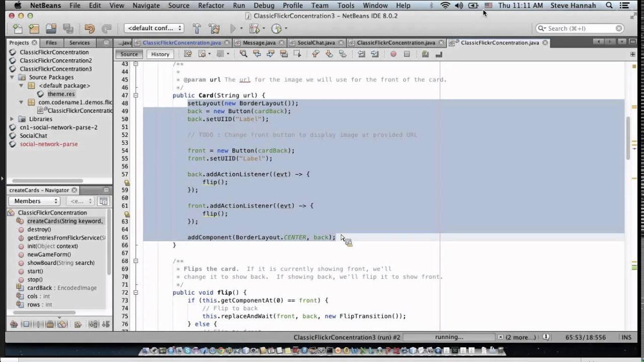Click the Find Previous Occurrence icon
The image size is (644, 362).
pyautogui.click(x=257, y=54)
